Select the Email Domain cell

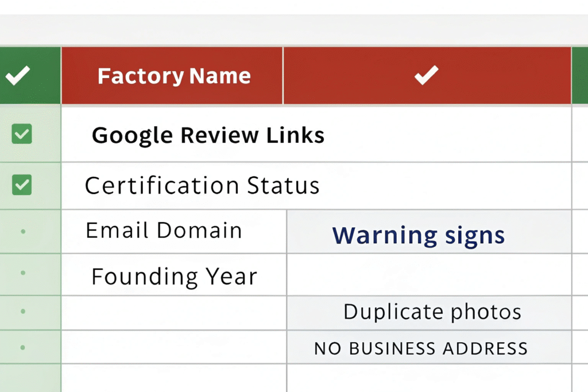click(x=164, y=231)
